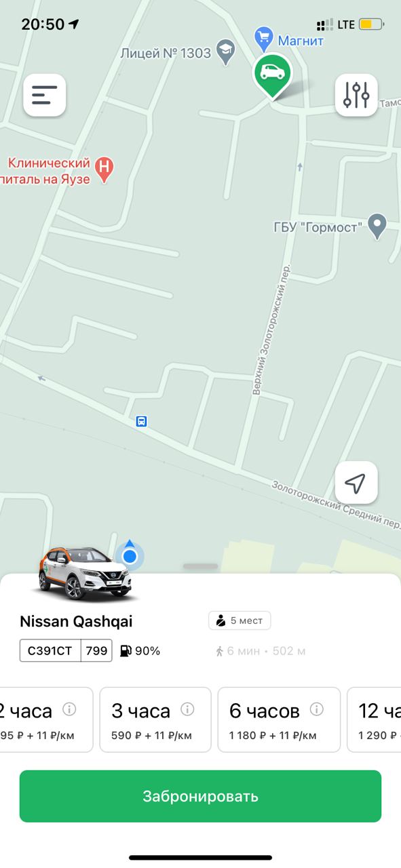Show info for the 6 часов tariff
This screenshot has height=868, width=401.
[316, 709]
